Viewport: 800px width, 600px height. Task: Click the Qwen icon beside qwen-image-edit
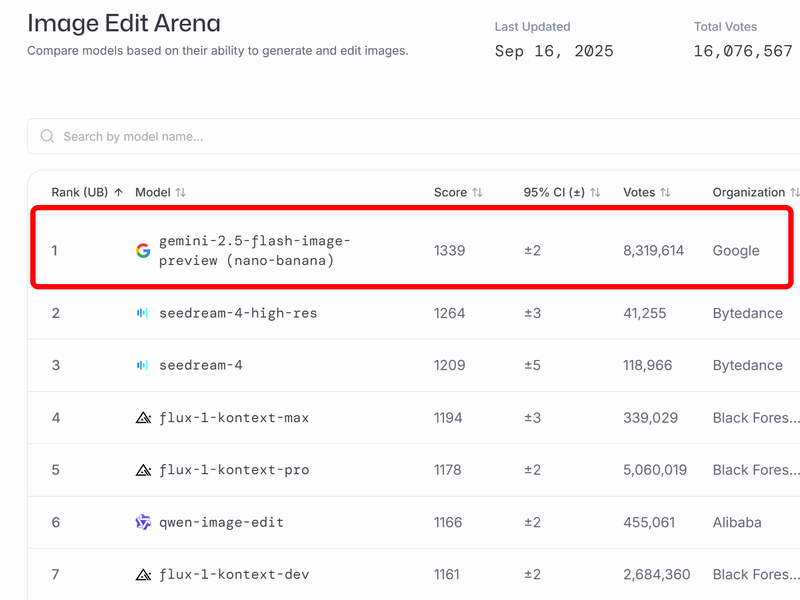143,522
